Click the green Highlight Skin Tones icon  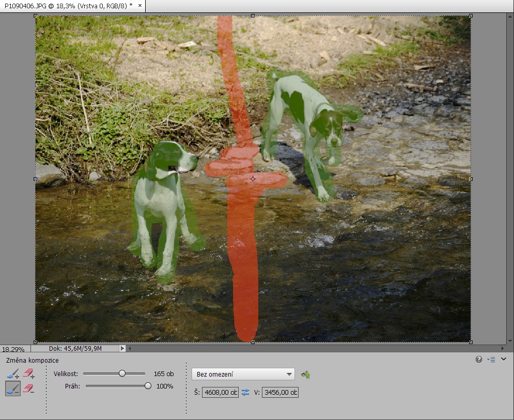[305, 375]
